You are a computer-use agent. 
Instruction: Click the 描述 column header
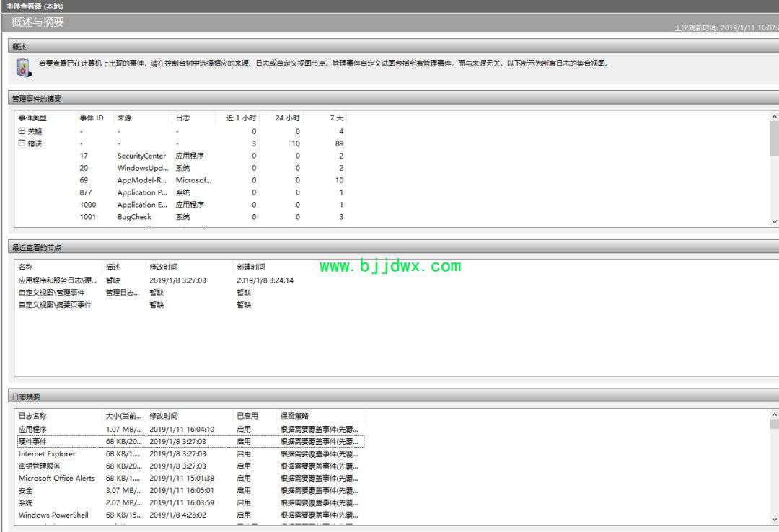(124, 267)
